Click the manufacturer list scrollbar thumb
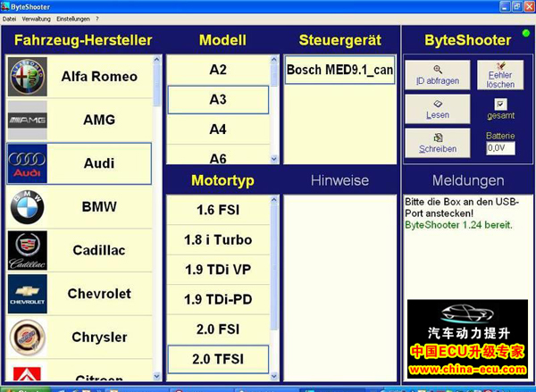Screen dimensions: 536x392 click(x=157, y=85)
